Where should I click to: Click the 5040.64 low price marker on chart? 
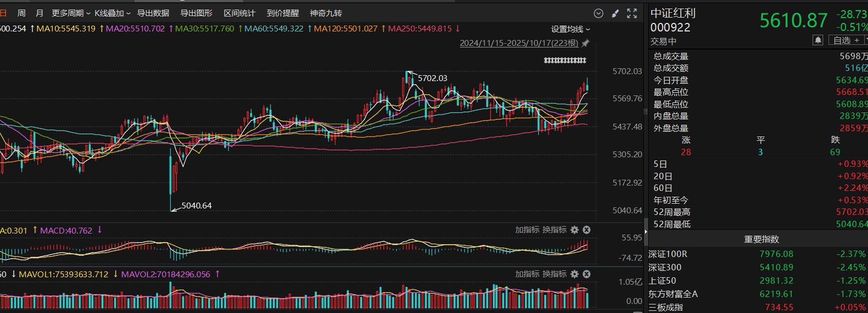[196, 206]
